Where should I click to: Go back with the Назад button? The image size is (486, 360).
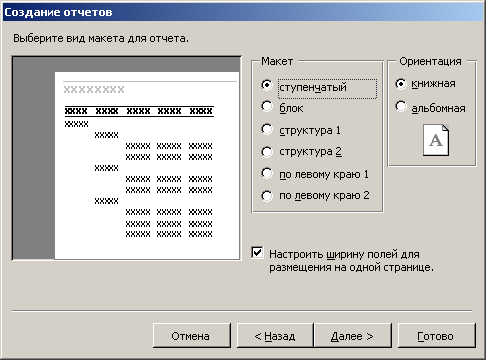tap(275, 336)
